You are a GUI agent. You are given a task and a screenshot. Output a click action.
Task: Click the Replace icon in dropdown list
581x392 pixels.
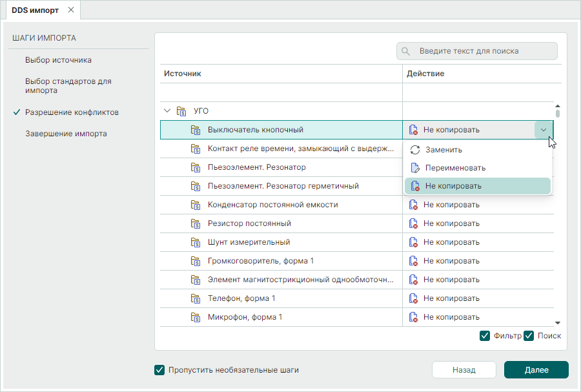(x=415, y=149)
